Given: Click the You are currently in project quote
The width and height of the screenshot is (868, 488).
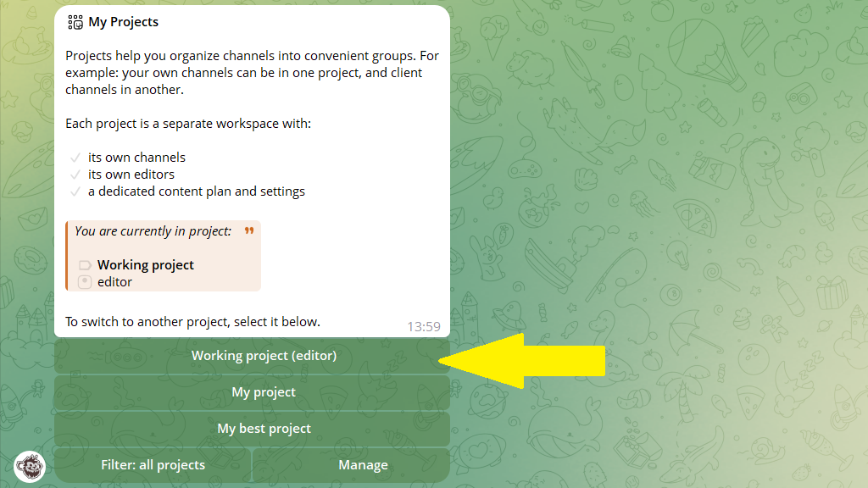Looking at the screenshot, I should click(153, 231).
